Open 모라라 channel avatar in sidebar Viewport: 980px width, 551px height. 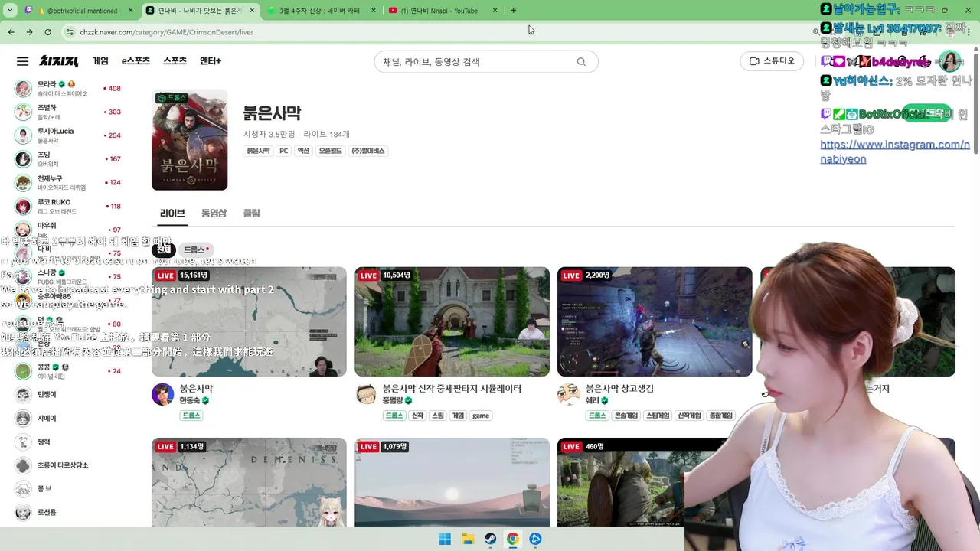click(24, 88)
